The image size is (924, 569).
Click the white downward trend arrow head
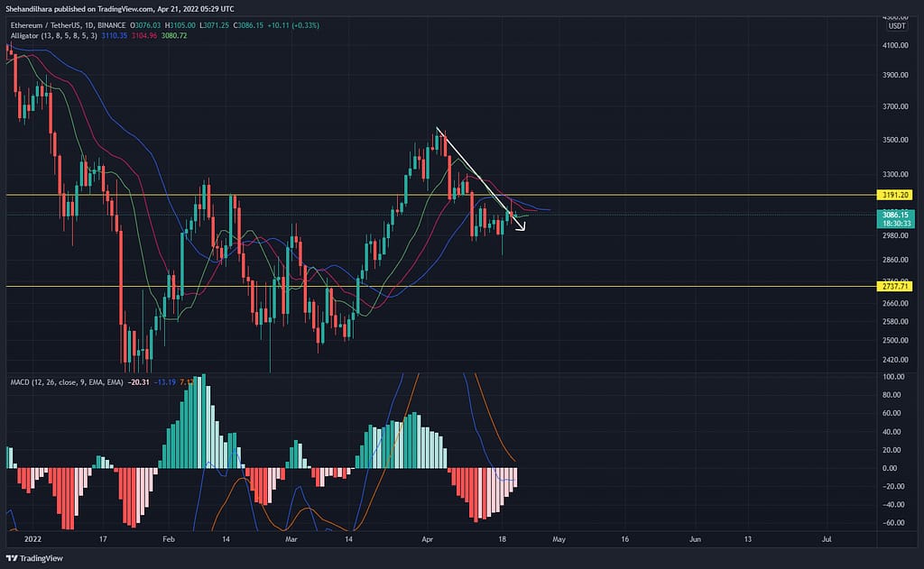pyautogui.click(x=521, y=229)
